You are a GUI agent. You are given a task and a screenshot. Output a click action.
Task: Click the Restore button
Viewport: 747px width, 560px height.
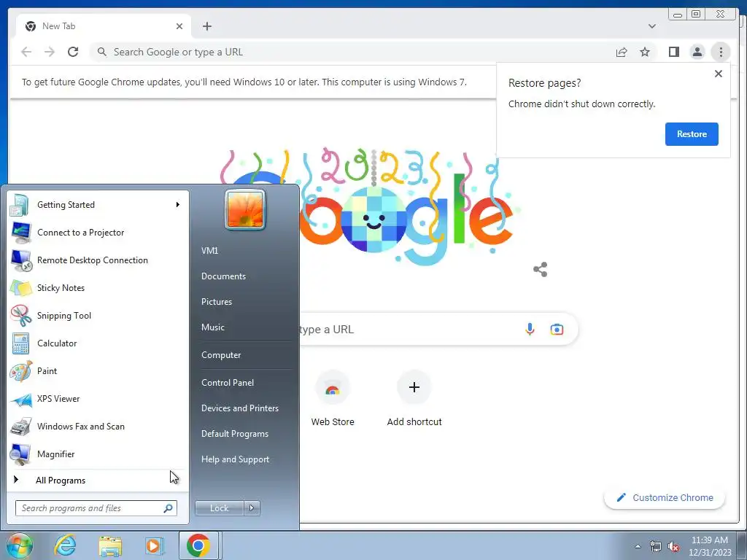[x=692, y=134]
